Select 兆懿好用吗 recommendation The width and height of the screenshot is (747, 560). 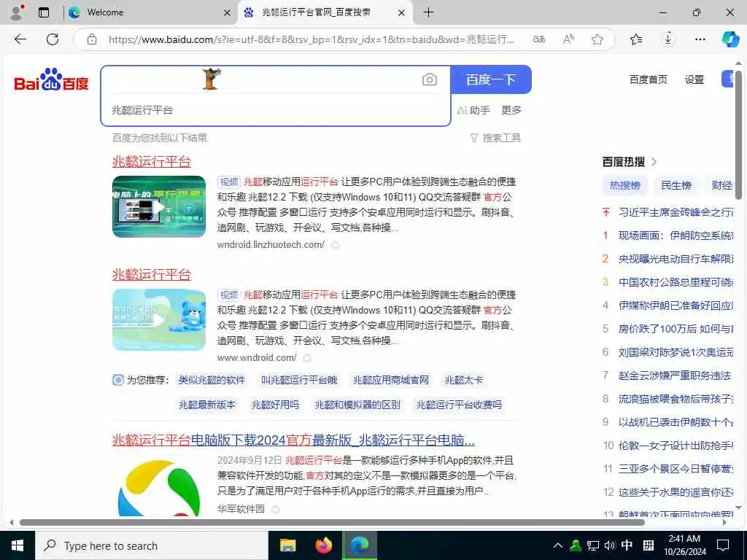pyautogui.click(x=275, y=405)
